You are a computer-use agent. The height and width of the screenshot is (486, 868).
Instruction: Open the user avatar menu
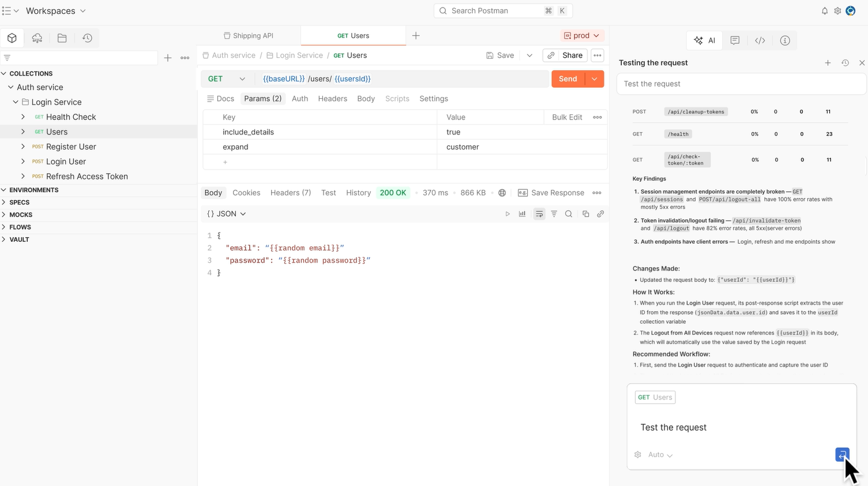(851, 11)
